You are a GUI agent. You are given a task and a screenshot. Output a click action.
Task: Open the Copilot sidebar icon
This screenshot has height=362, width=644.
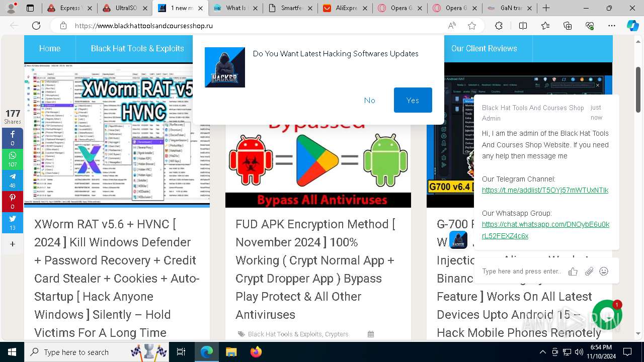(x=632, y=26)
